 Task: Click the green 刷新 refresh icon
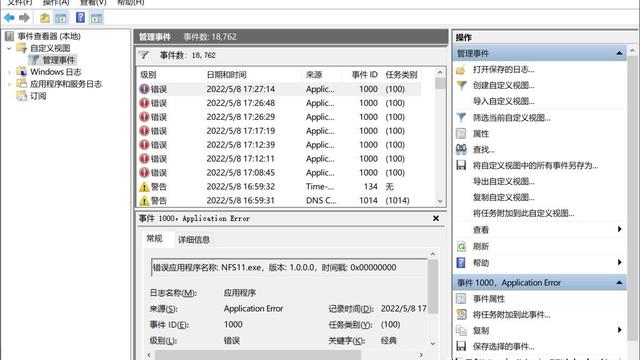461,246
